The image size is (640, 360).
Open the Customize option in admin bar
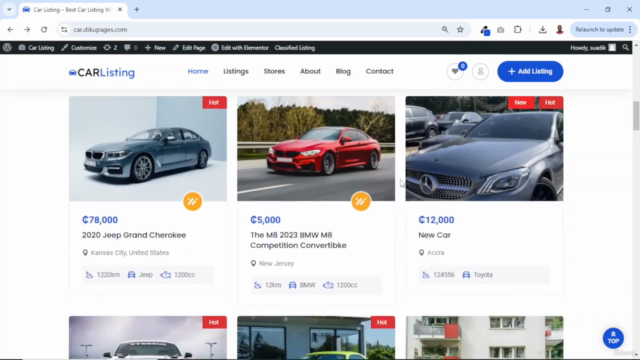pos(79,48)
